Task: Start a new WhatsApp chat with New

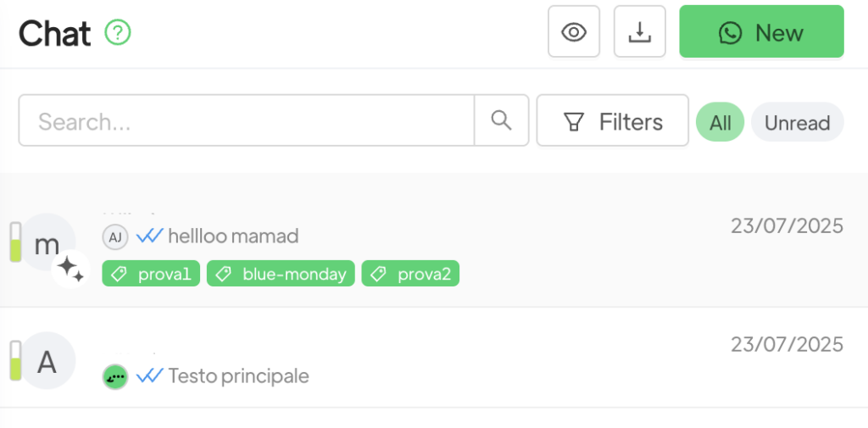Action: (x=761, y=32)
